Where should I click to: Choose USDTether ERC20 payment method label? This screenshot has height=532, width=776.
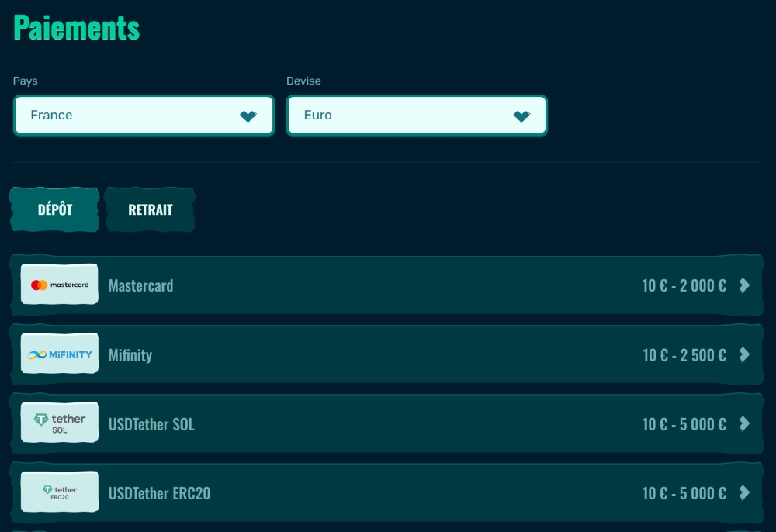[x=159, y=493]
